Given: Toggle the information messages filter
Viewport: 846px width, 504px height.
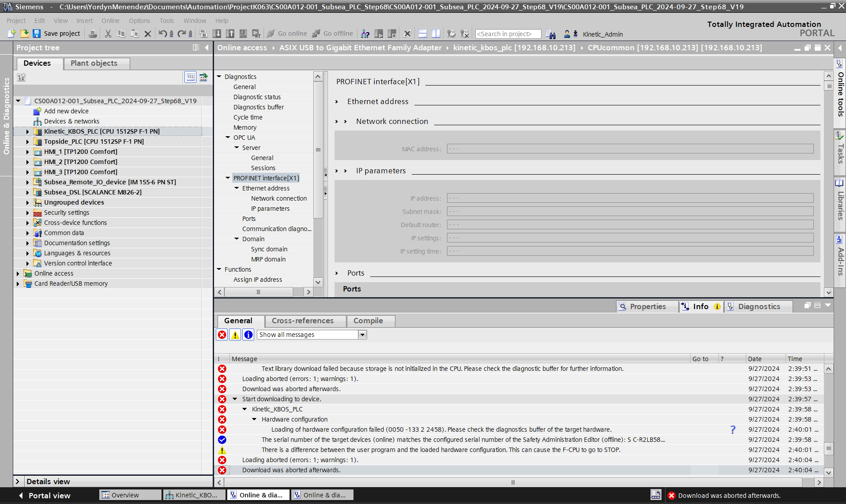Looking at the screenshot, I should click(248, 335).
